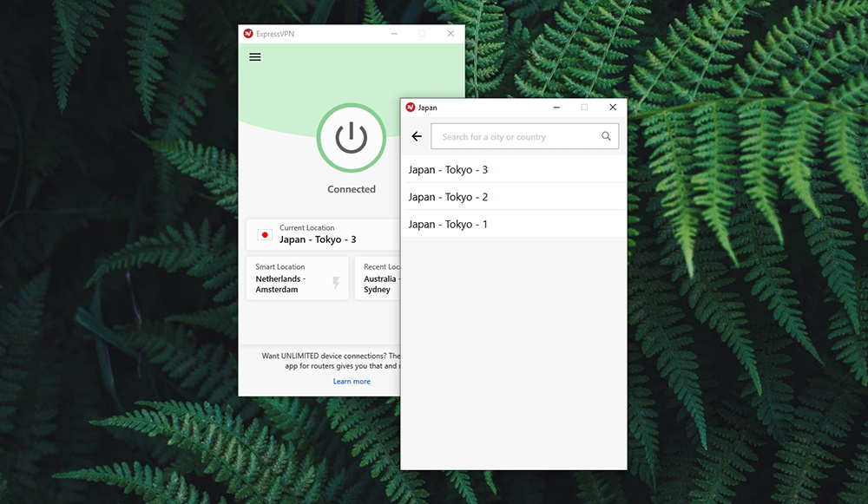Click the Japan flag icon
Screen dimensions: 868x504
click(x=265, y=235)
